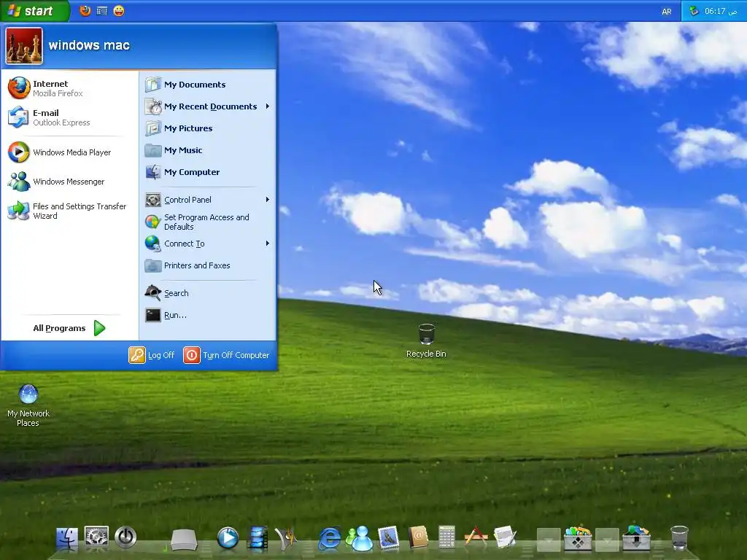Open the Address Book dock icon
Viewport: 747px width, 560px height.
pos(418,538)
